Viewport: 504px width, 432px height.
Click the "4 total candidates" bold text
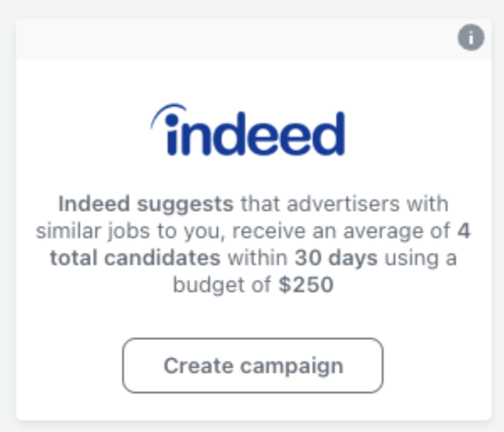pos(260,245)
